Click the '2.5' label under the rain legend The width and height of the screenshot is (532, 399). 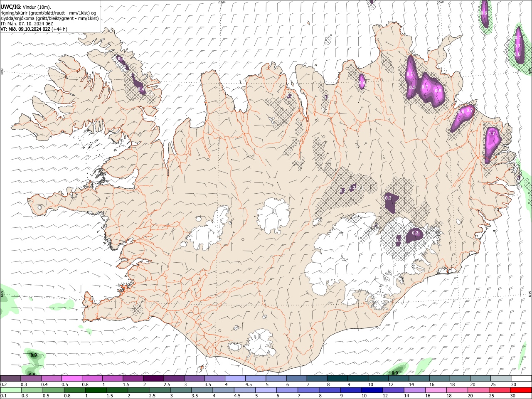[x=152, y=396]
